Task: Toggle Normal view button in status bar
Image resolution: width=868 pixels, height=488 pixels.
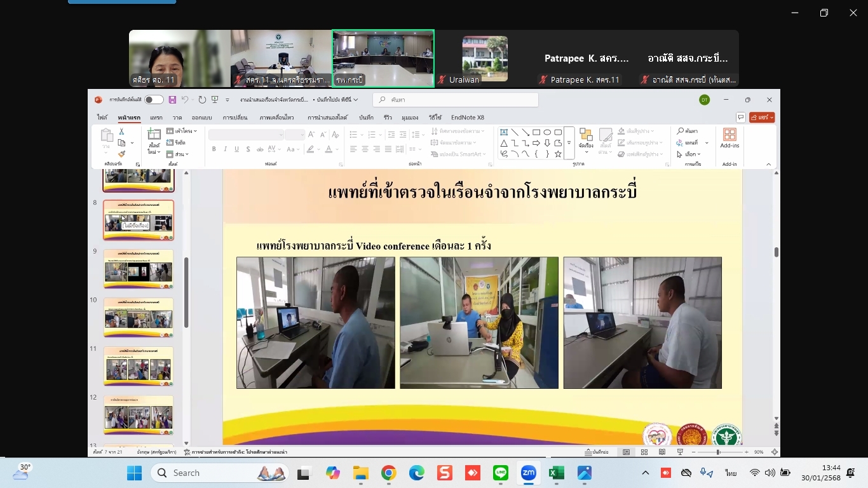Action: click(626, 452)
